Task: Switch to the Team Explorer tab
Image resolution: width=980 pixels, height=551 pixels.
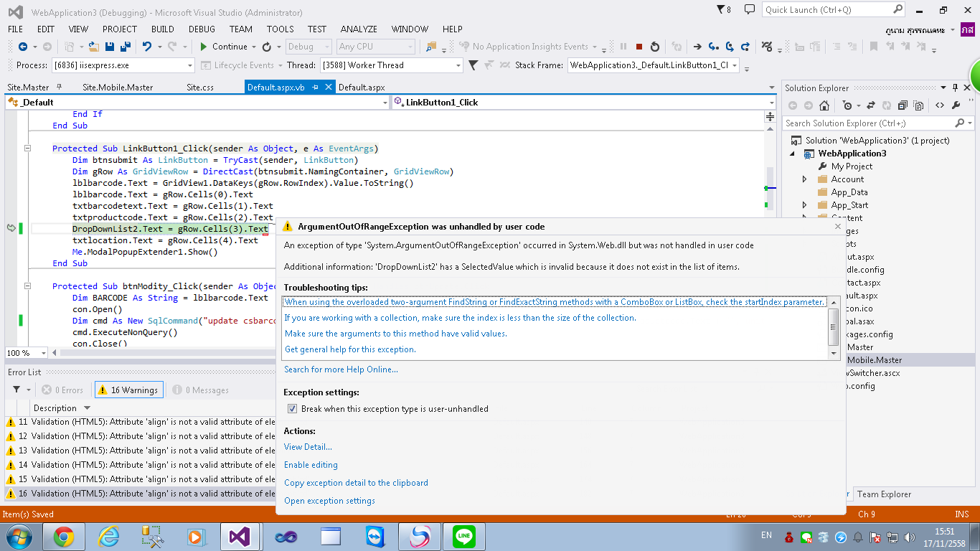Action: point(884,494)
